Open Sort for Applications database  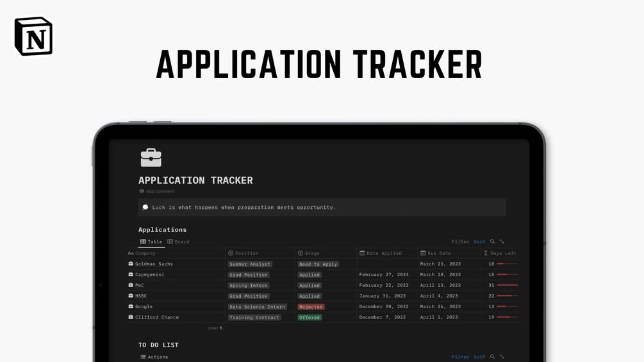(479, 242)
